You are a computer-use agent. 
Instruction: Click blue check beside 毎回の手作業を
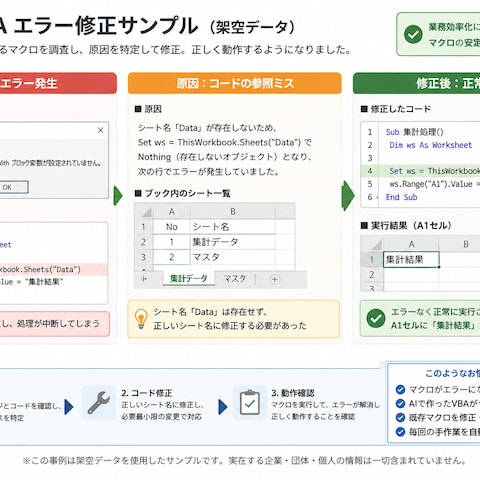coord(400,432)
